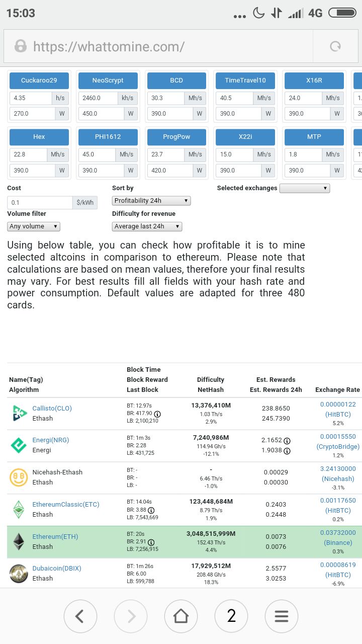The image size is (362, 644).
Task: Select Nicehash-Ethash row name text
Action: pos(57,472)
